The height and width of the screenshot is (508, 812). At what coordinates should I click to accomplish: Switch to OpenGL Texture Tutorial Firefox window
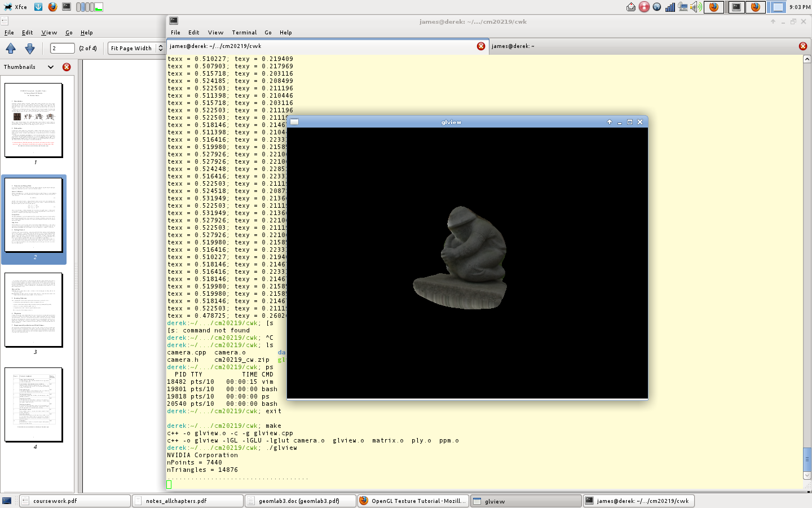click(413, 501)
